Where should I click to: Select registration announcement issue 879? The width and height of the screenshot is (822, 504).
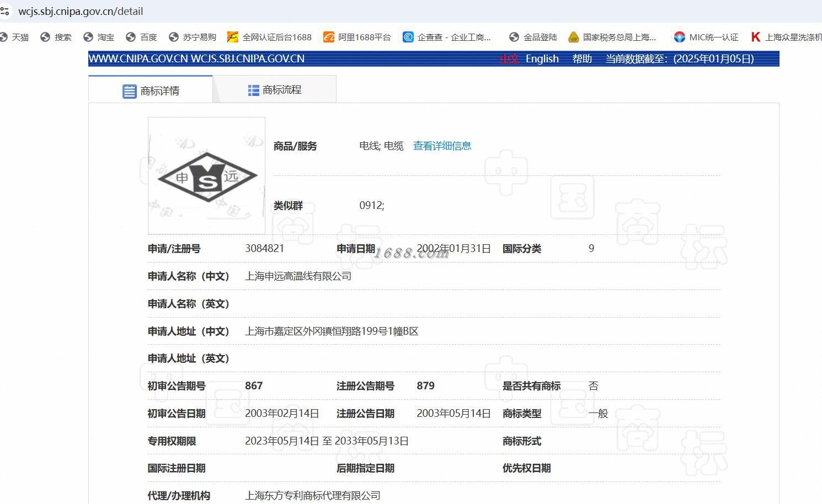pos(425,385)
